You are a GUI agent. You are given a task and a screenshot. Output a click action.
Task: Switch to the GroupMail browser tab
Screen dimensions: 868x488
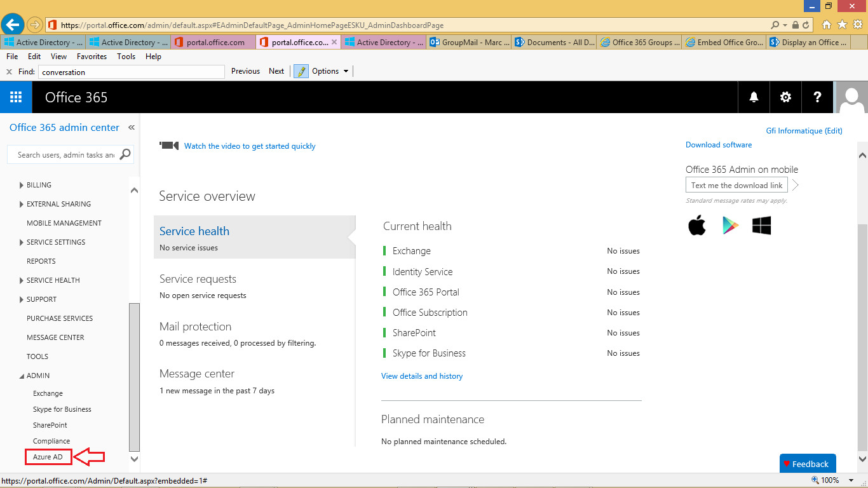(x=468, y=43)
